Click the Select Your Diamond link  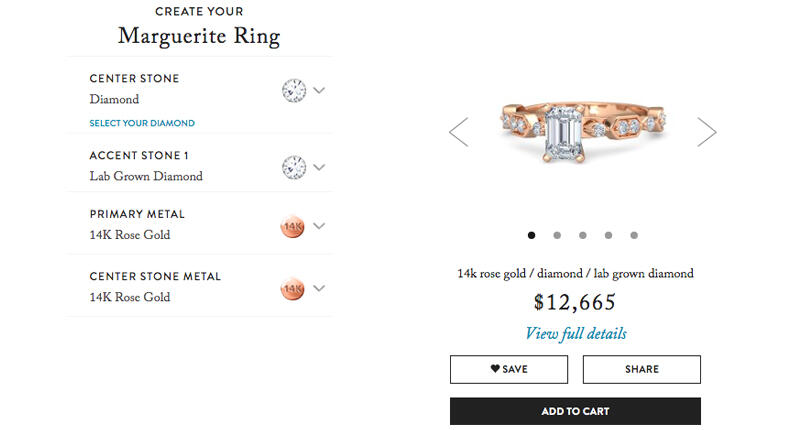142,123
